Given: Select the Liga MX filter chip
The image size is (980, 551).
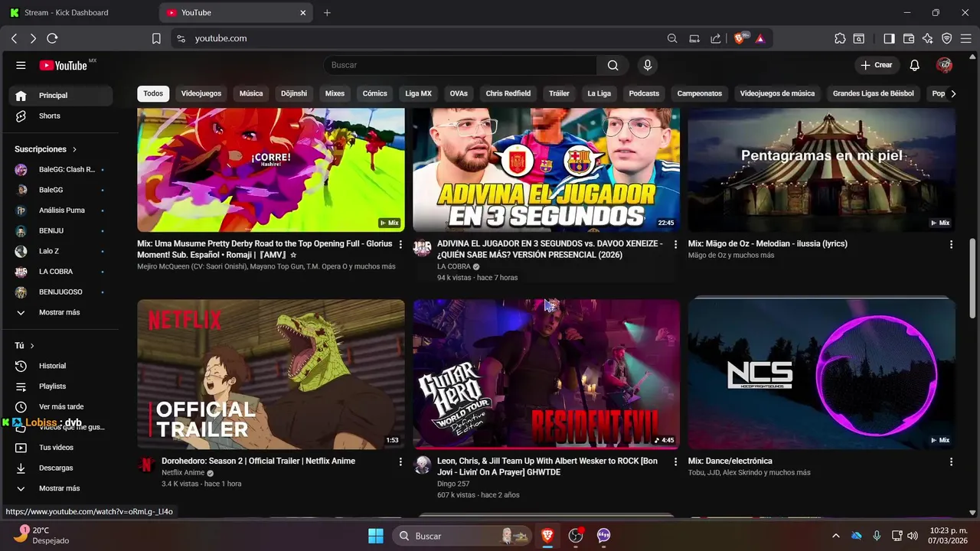Looking at the screenshot, I should [418, 93].
